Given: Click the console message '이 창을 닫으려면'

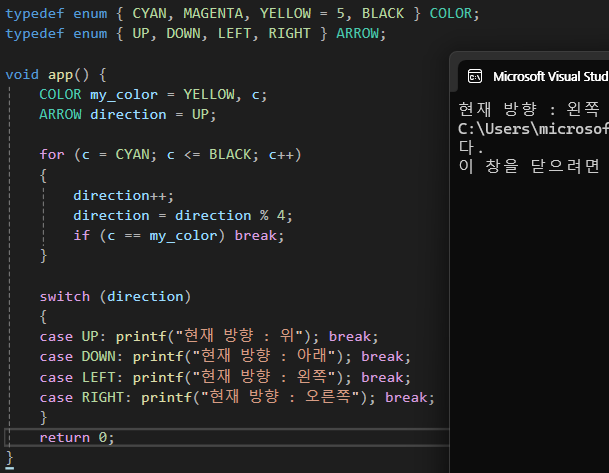Looking at the screenshot, I should 529,166.
